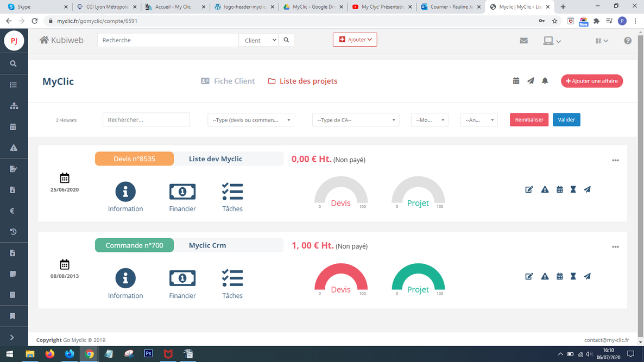Click the Reinitialiser button
This screenshot has width=644, height=362.
click(529, 119)
